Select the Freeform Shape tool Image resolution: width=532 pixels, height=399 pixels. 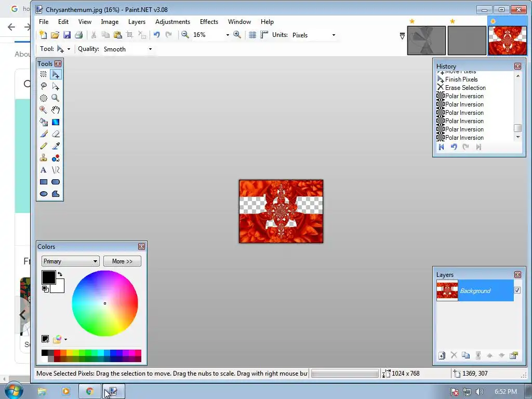click(56, 194)
